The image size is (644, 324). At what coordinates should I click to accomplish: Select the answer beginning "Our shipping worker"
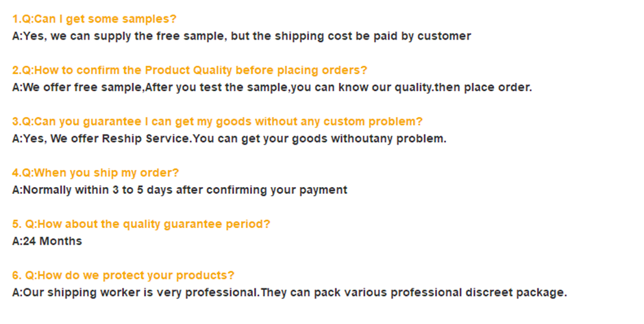tap(290, 292)
